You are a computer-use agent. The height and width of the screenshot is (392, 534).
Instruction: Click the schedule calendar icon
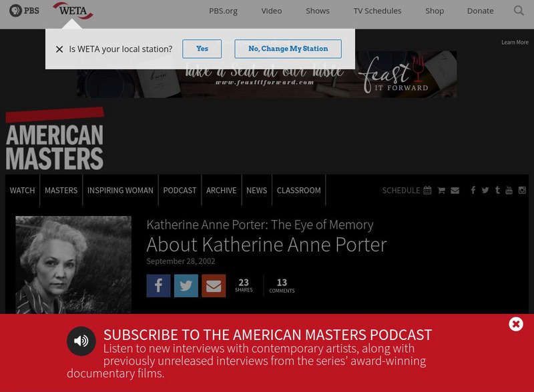tap(427, 190)
